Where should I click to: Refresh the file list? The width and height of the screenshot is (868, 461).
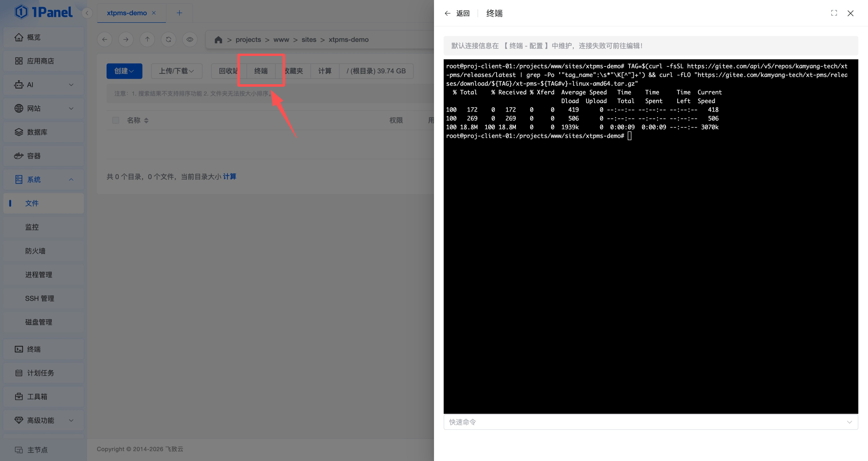[169, 39]
